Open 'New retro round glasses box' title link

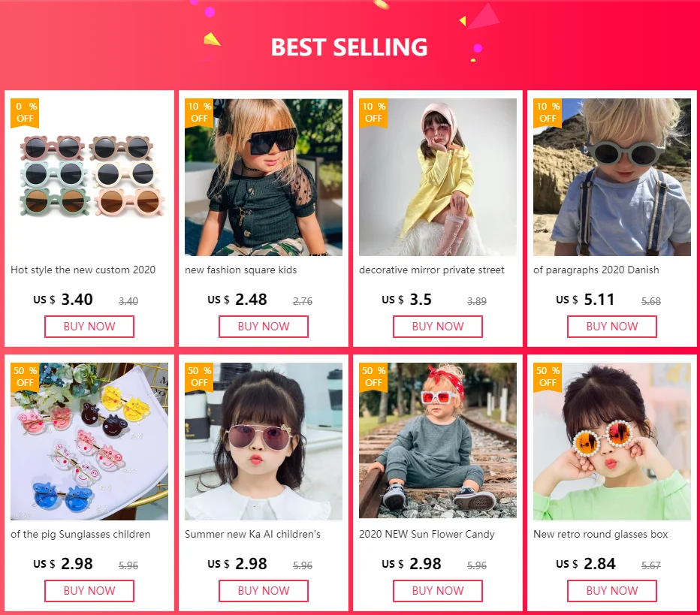pos(600,534)
